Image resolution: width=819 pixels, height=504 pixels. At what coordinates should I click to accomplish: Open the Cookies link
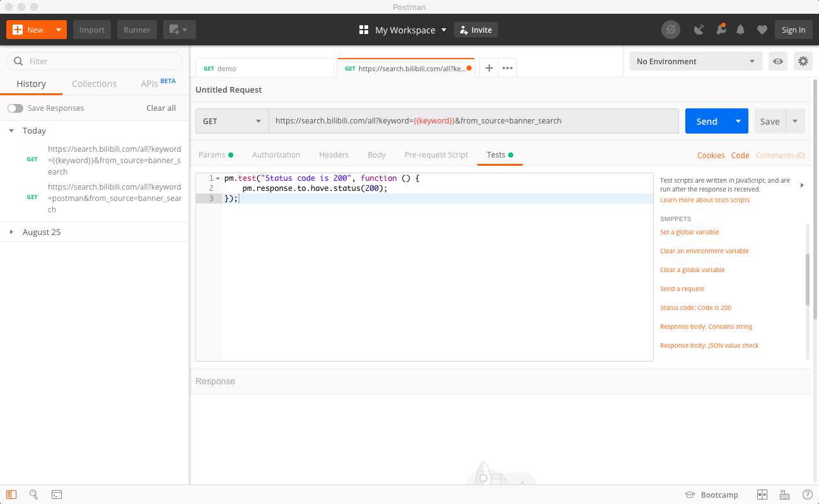tap(711, 155)
